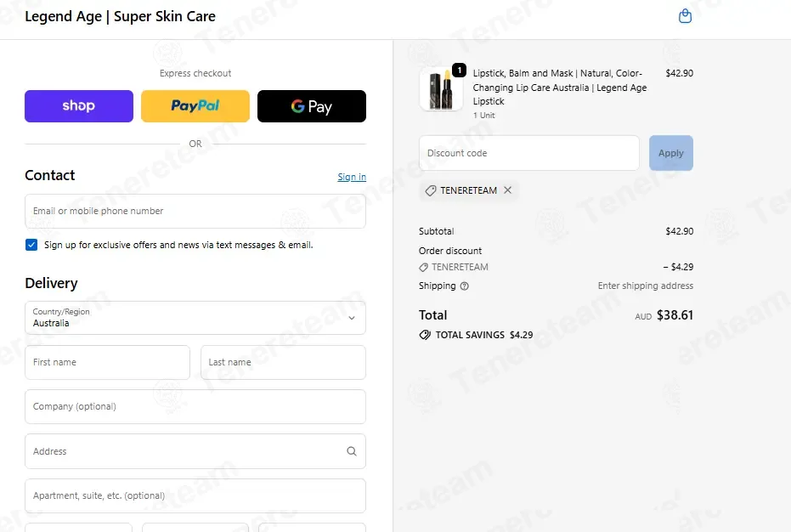
Task: Click the Country/Region chevron arrow
Action: coord(352,318)
